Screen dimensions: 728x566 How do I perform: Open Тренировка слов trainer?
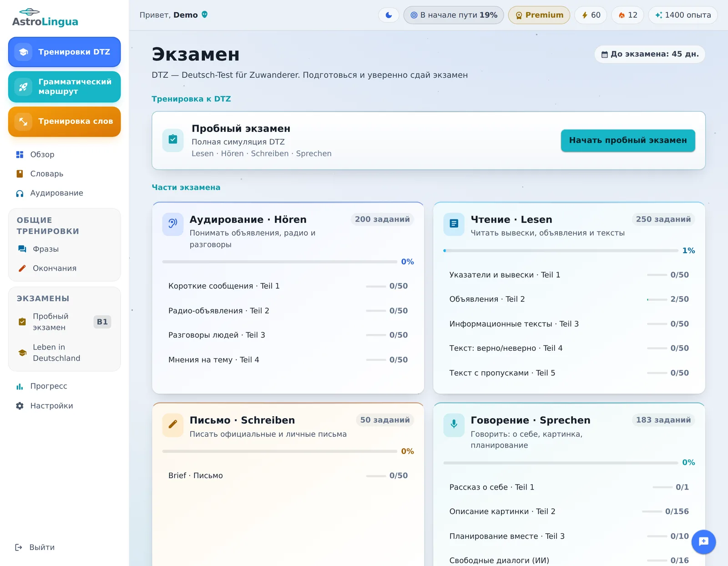tap(64, 121)
